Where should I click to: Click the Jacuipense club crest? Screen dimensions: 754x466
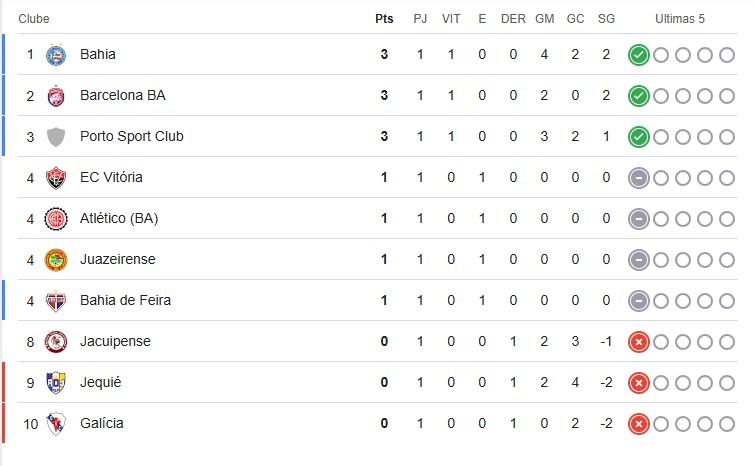56,342
